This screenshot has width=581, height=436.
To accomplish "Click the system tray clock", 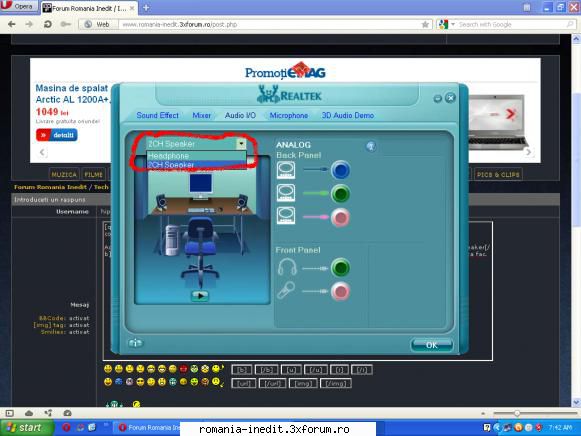I will [x=560, y=427].
